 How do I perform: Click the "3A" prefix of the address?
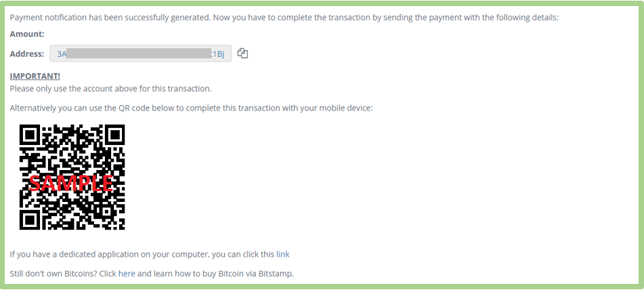pyautogui.click(x=62, y=54)
